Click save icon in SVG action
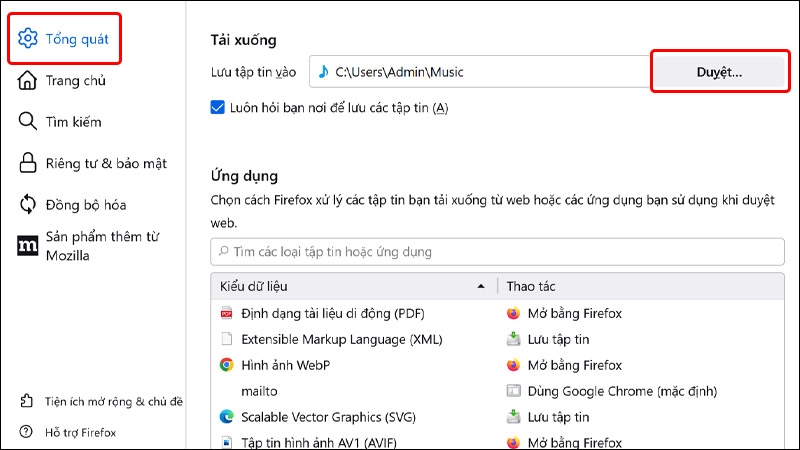This screenshot has width=800, height=450. (x=513, y=417)
